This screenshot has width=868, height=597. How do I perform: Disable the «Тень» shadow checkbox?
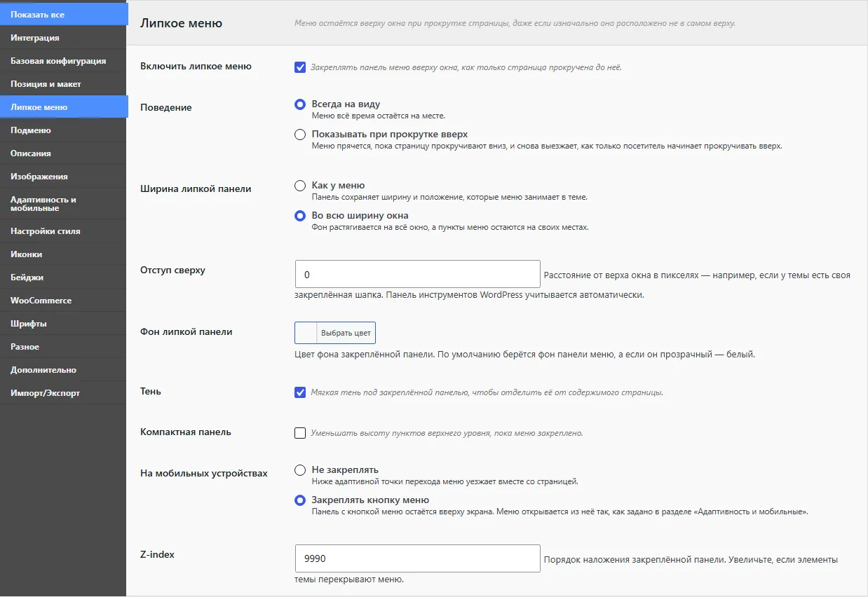[300, 392]
